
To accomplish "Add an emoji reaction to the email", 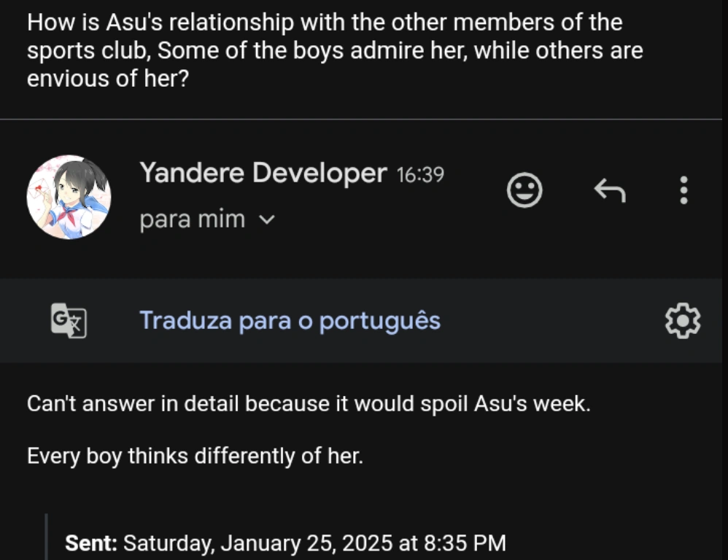I will pyautogui.click(x=524, y=191).
